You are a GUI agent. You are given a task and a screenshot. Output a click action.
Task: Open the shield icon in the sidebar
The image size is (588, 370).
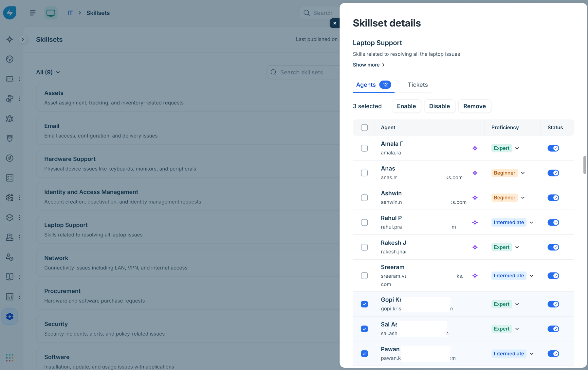[10, 138]
